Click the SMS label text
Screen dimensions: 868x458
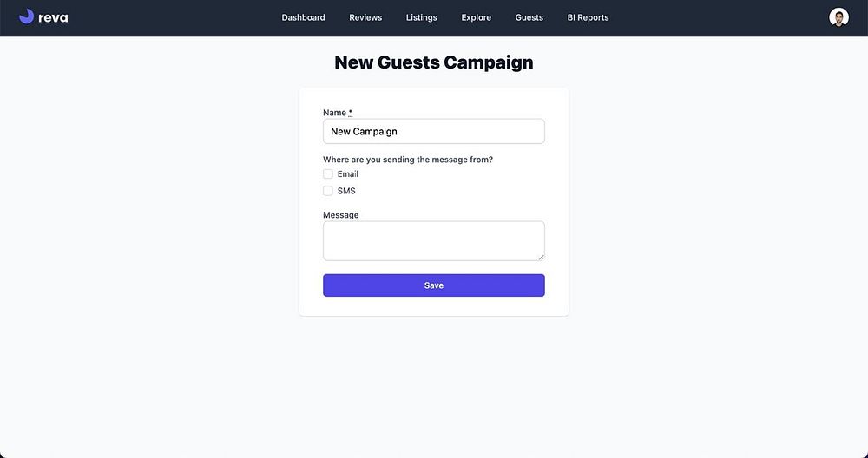(346, 191)
